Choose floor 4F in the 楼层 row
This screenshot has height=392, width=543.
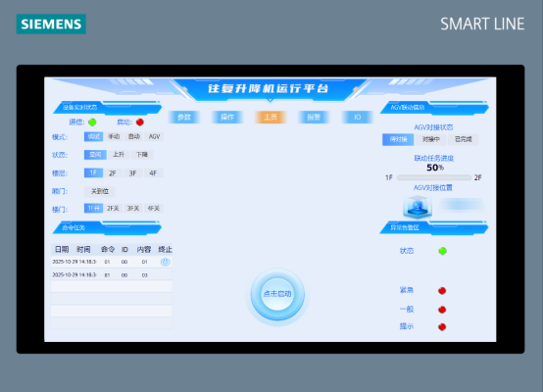[153, 172]
